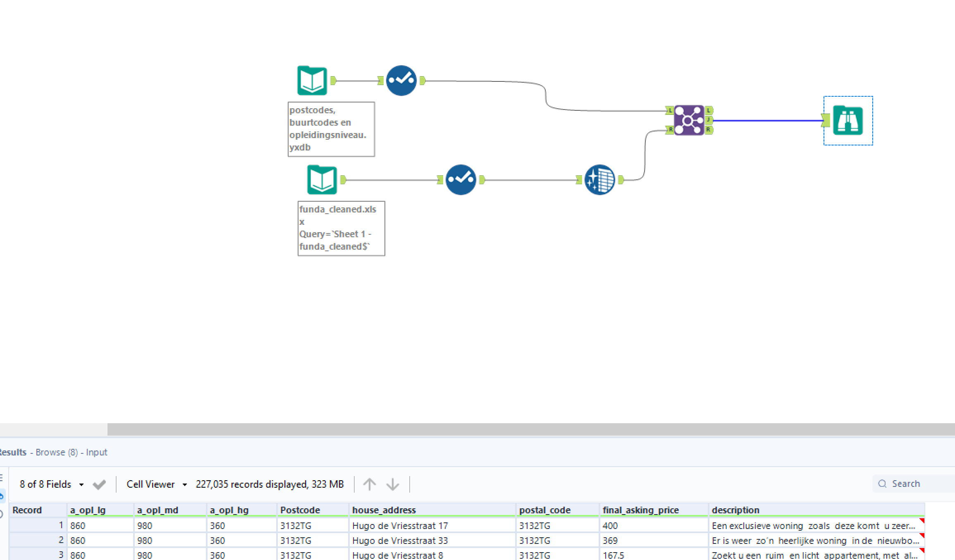Select cell Hugo de Vriesstraat 17
This screenshot has width=955, height=560.
[x=432, y=526]
